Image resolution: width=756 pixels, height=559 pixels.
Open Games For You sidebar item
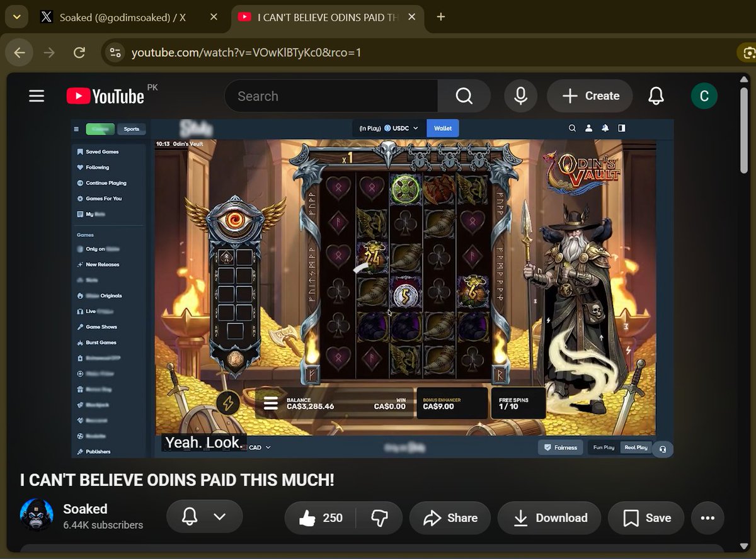click(99, 198)
